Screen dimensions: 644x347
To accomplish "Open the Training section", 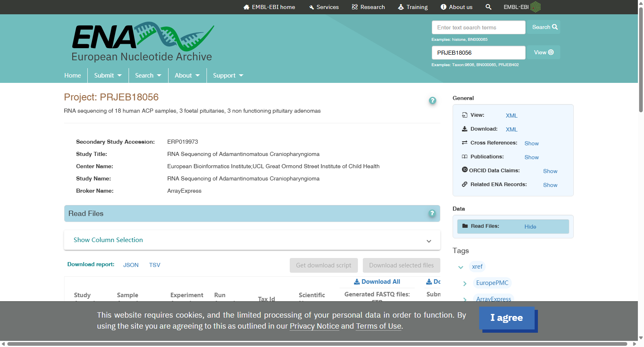I will tap(413, 7).
